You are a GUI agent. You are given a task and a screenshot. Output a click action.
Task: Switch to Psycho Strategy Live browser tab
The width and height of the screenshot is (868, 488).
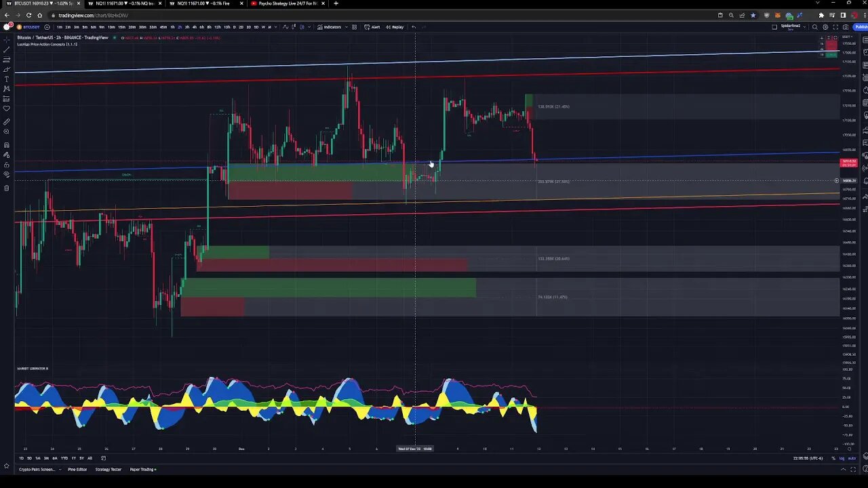(x=288, y=3)
